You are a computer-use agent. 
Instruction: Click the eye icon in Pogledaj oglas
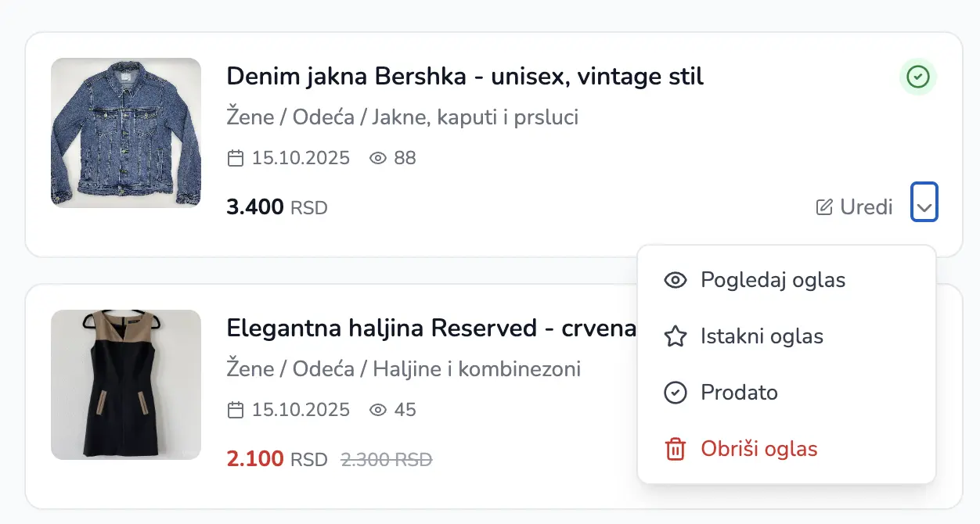pyautogui.click(x=675, y=280)
